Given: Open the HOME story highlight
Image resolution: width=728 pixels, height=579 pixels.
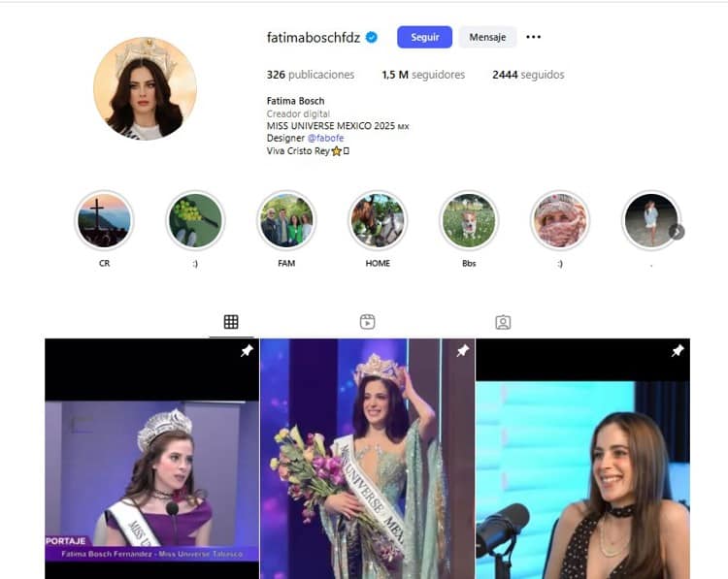Looking at the screenshot, I should pyautogui.click(x=378, y=220).
